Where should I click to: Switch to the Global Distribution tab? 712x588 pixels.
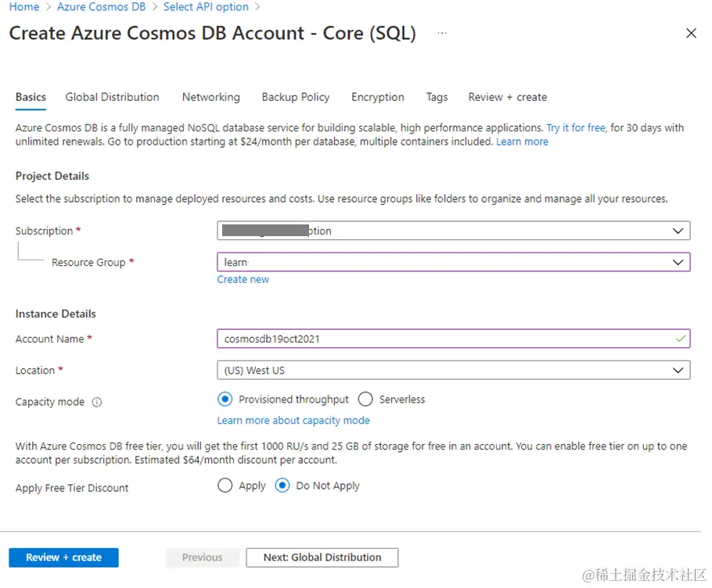click(112, 97)
